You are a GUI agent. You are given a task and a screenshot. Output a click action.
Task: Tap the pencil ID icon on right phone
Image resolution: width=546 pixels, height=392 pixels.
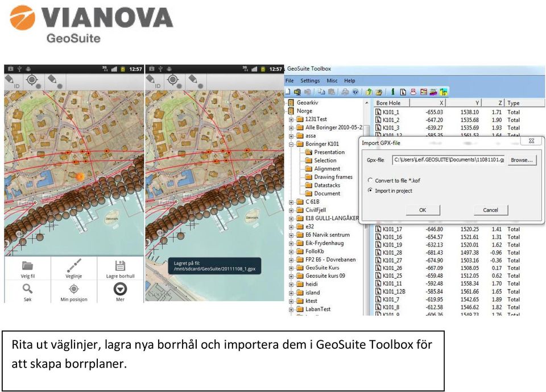[x=153, y=82]
